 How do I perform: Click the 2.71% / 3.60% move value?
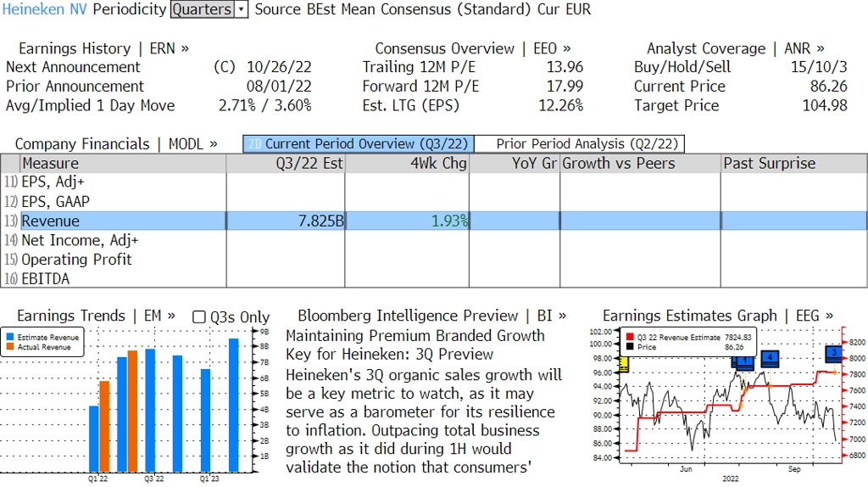pyautogui.click(x=265, y=106)
